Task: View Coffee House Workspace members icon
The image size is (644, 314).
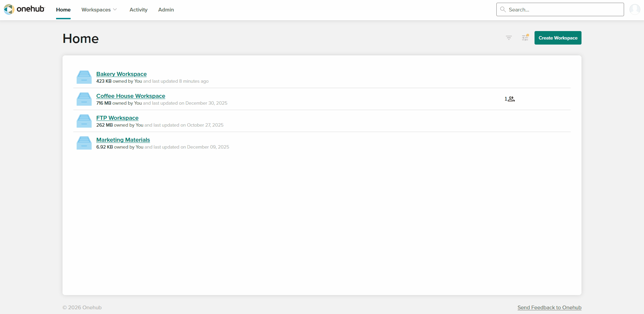Action: tap(510, 99)
